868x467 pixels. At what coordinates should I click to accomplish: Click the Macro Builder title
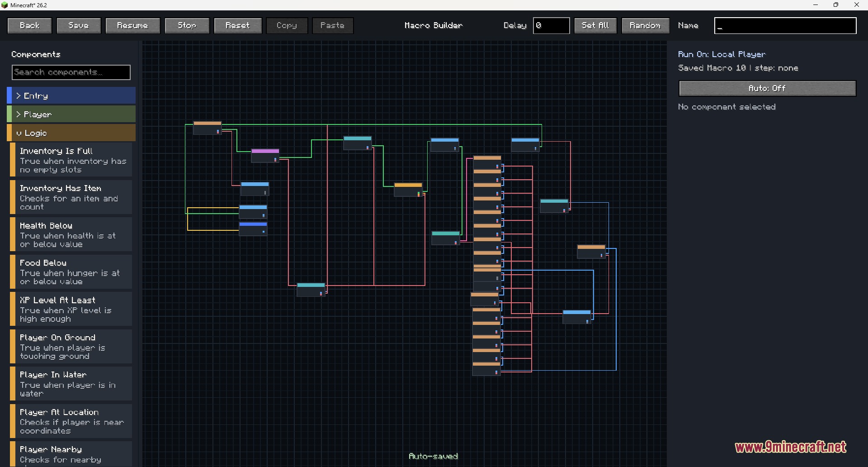tap(434, 25)
